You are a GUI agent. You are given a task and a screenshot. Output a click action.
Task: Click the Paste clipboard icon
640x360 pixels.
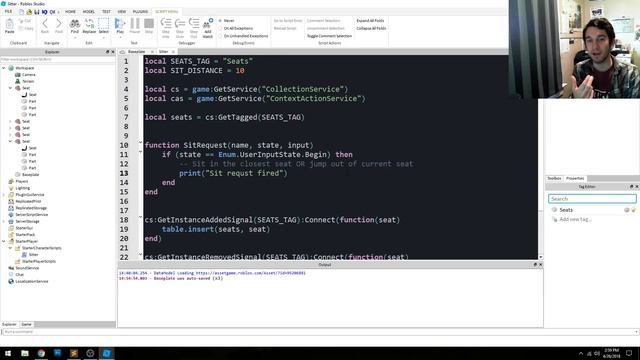point(9,25)
